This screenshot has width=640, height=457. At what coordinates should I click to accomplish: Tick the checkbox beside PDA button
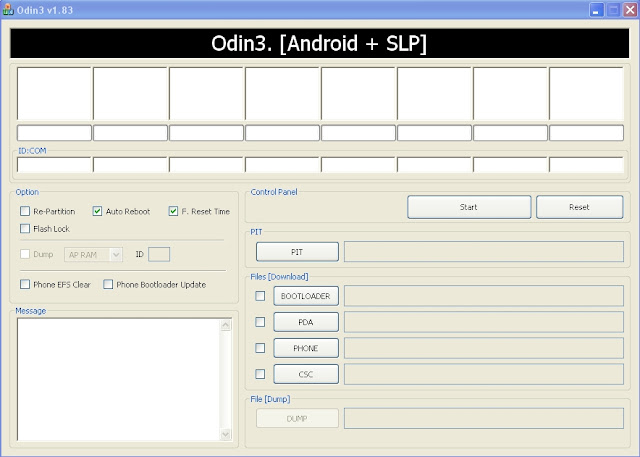click(260, 322)
